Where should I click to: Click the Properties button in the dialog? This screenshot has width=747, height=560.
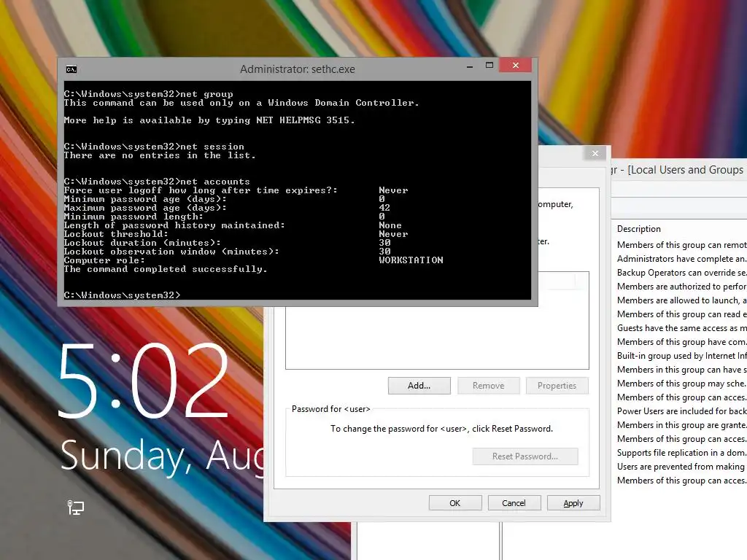click(x=557, y=386)
